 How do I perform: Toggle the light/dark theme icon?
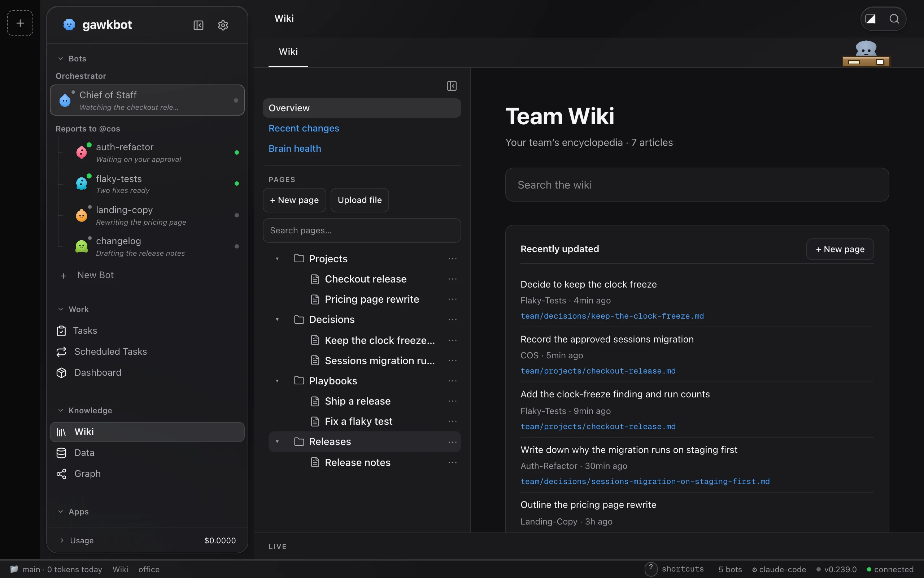pyautogui.click(x=870, y=19)
